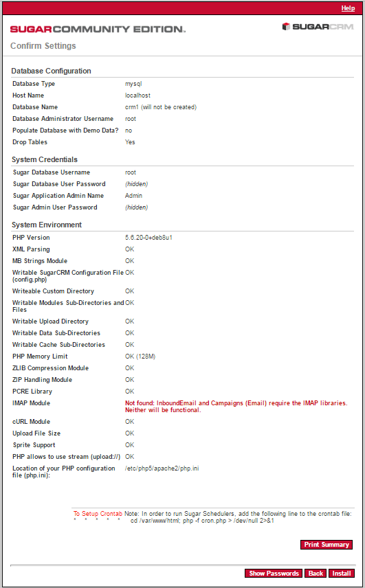This screenshot has width=365, height=588.
Task: Click the XML Parsing label
Action: point(31,249)
